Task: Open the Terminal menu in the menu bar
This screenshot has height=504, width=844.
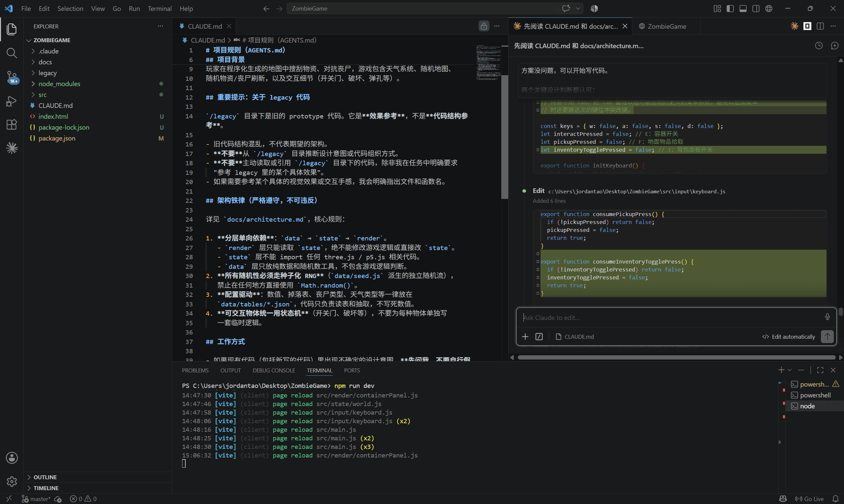Action: coord(160,9)
